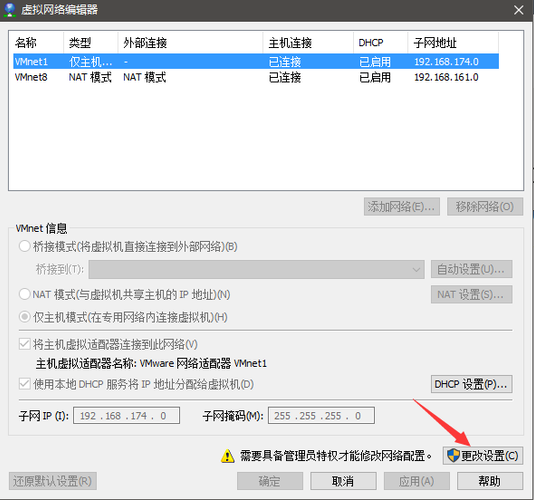Select the VMnet8 row
This screenshot has height=500, width=534.
(x=256, y=77)
